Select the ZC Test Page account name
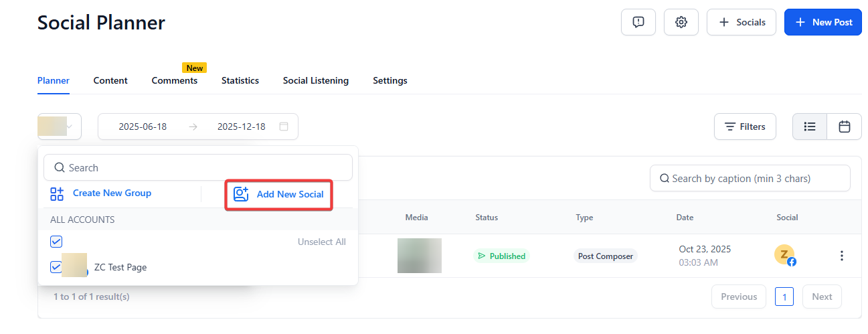Viewport: 868px width, 334px height. coord(120,267)
